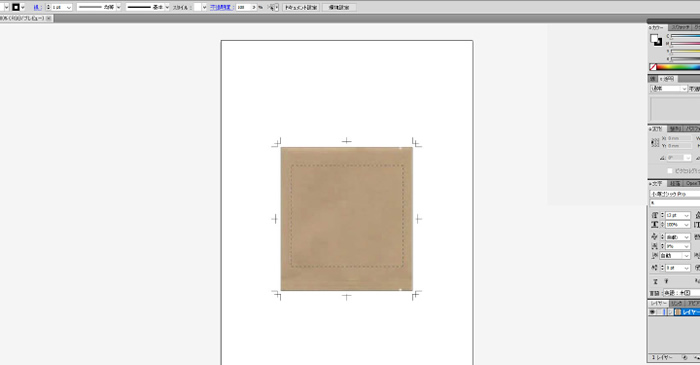This screenshot has height=365, width=700.
Task: Select the None color box beside the spectrum
Action: coord(653,67)
